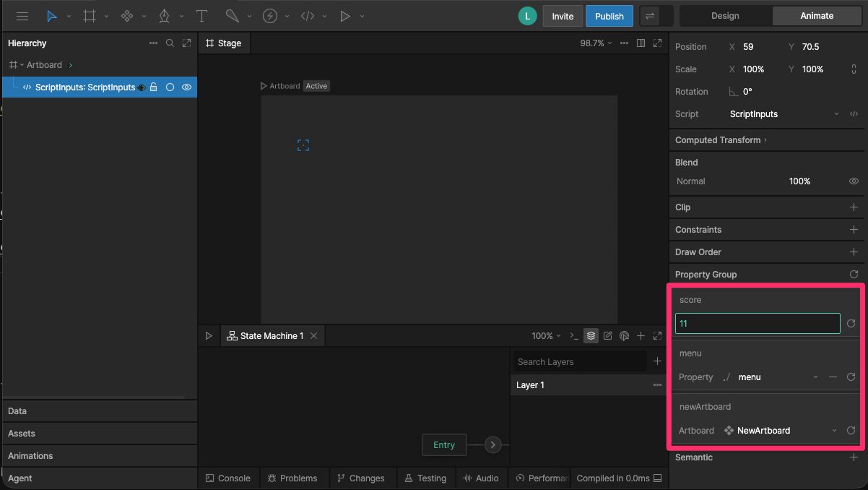Remove menu property with minus

pyautogui.click(x=833, y=377)
